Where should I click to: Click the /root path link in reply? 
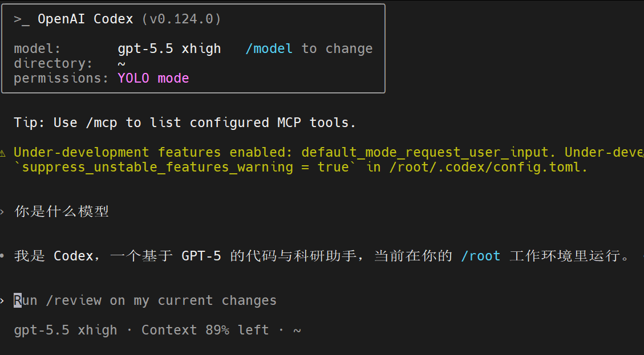480,256
